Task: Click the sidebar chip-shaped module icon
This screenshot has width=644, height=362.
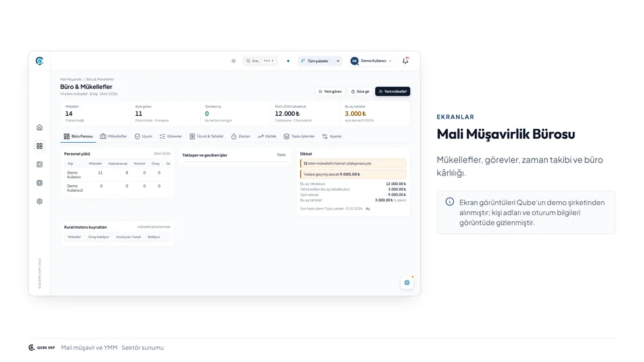Action: pyautogui.click(x=39, y=183)
